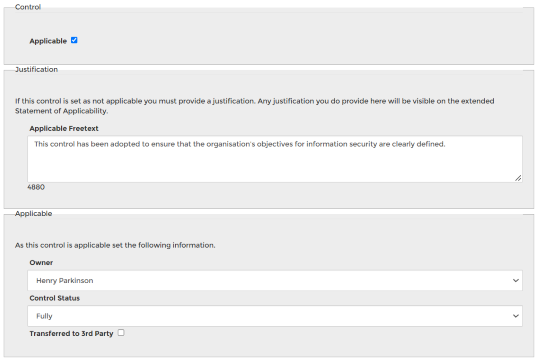Select the Justification section legend
The width and height of the screenshot is (539, 362).
[x=36, y=69]
